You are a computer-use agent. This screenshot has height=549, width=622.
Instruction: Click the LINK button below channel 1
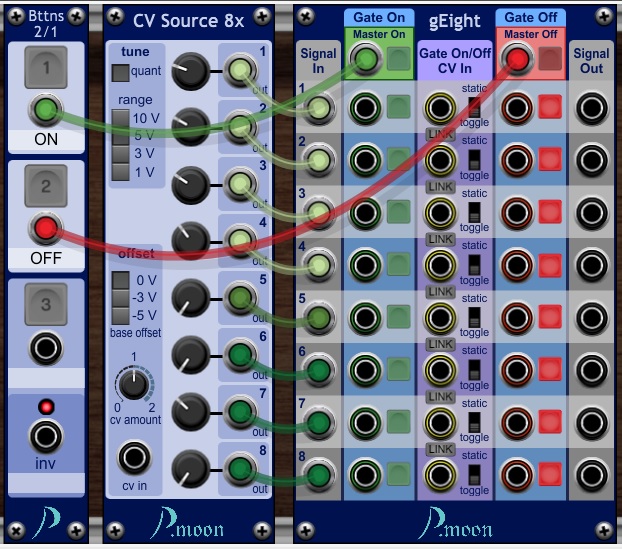click(438, 134)
